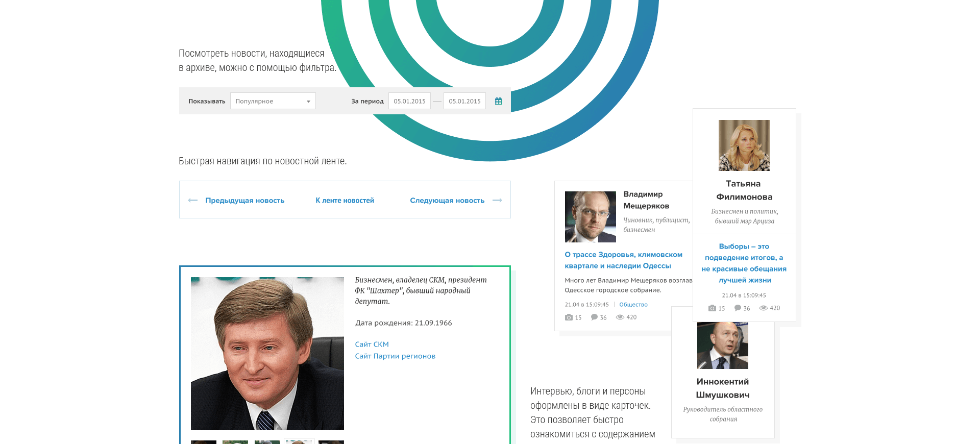
Task: Click comments icon in Мещеряков card
Action: pos(594,317)
